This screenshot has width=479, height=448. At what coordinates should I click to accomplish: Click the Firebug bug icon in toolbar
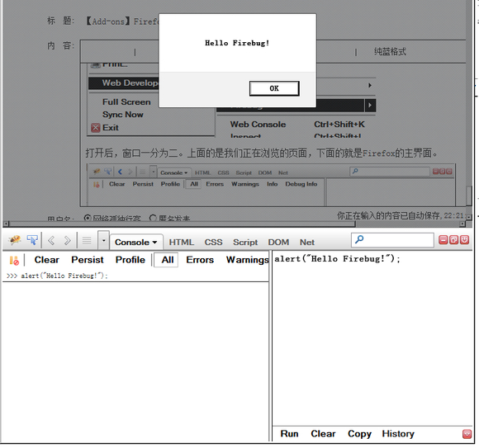click(x=14, y=240)
